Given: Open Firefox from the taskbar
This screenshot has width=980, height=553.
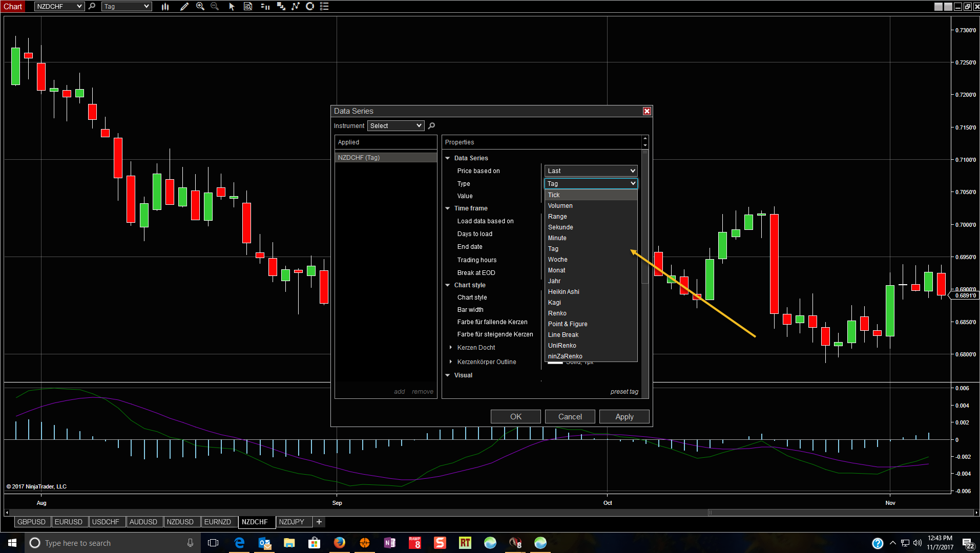Looking at the screenshot, I should click(x=340, y=543).
